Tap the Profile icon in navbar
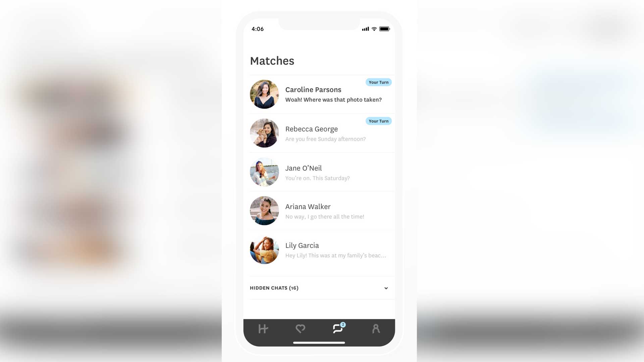The height and width of the screenshot is (362, 644). tap(375, 328)
